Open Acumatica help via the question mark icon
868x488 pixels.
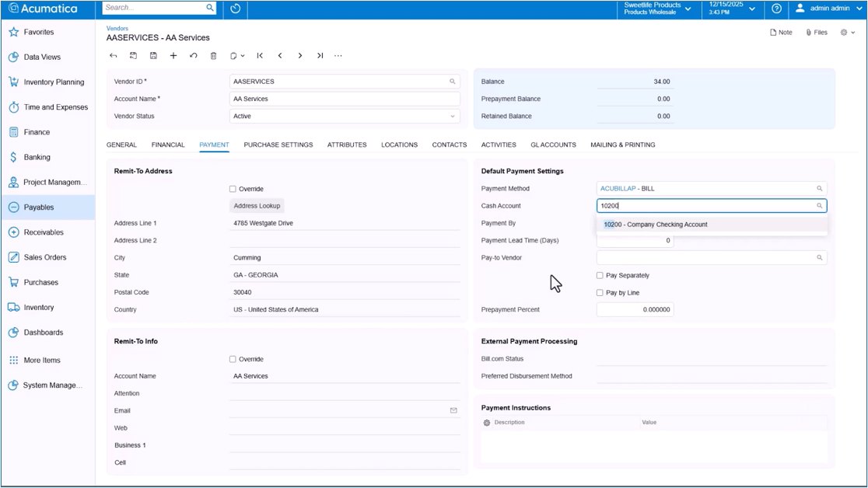775,9
